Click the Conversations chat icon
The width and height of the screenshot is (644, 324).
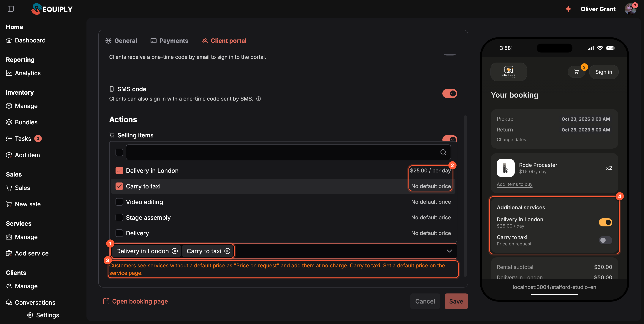click(9, 302)
